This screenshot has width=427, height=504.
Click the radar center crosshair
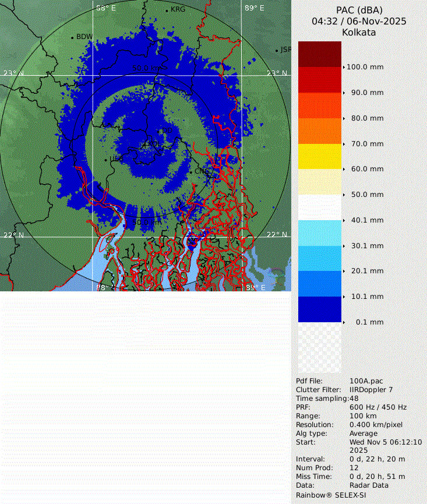coord(145,145)
